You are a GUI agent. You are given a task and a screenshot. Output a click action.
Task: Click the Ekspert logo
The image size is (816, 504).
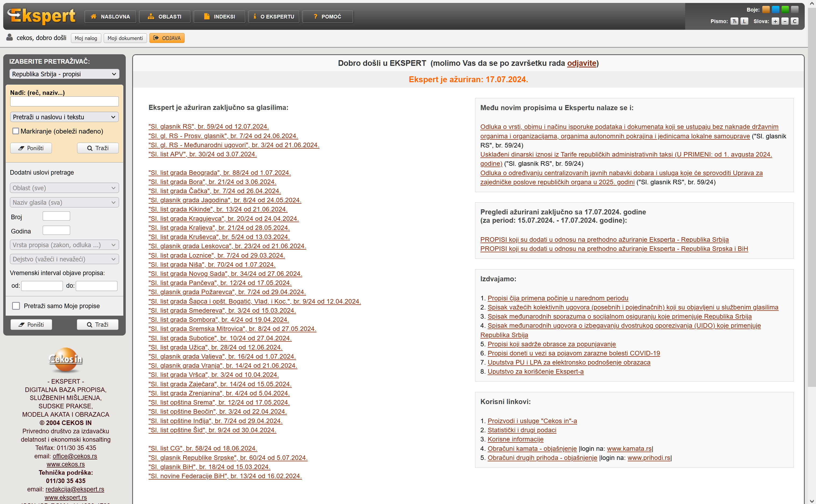coord(42,16)
